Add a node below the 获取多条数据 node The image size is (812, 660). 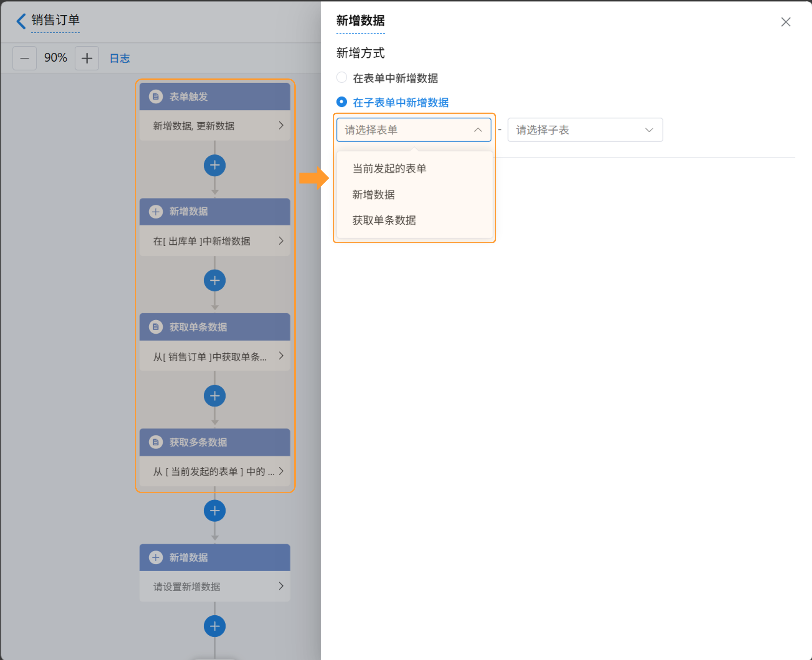pos(215,511)
